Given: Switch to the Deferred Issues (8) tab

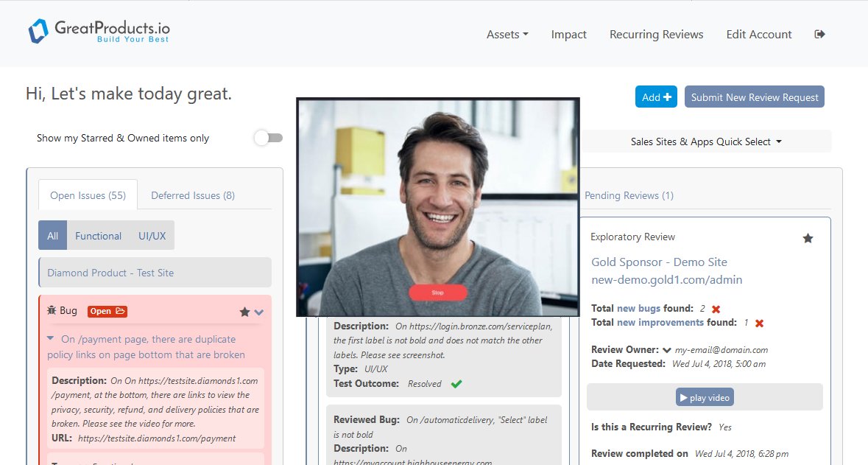Looking at the screenshot, I should [x=193, y=195].
